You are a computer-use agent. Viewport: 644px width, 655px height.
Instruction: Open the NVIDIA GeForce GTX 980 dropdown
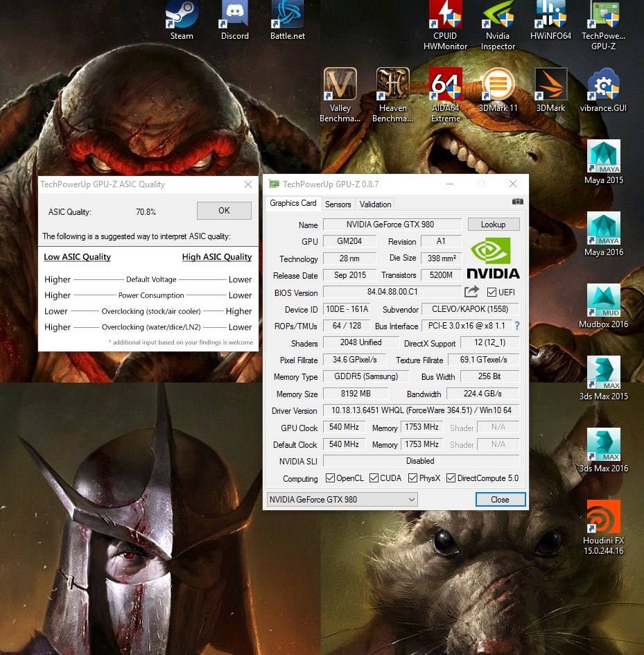[342, 499]
